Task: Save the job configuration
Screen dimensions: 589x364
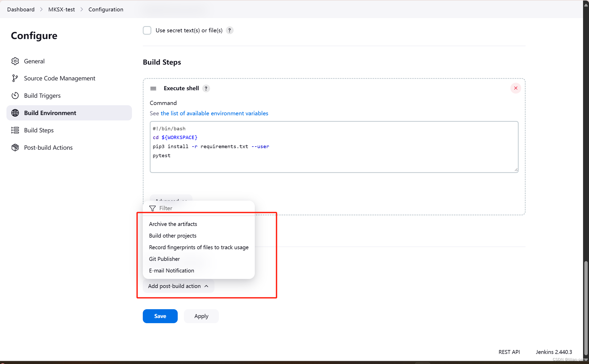Action: (160, 316)
